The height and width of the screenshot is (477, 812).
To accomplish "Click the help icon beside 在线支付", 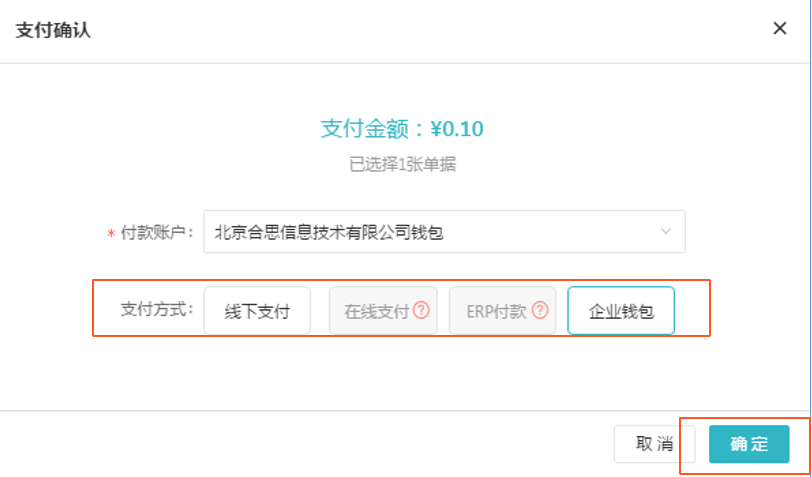I will (x=422, y=310).
